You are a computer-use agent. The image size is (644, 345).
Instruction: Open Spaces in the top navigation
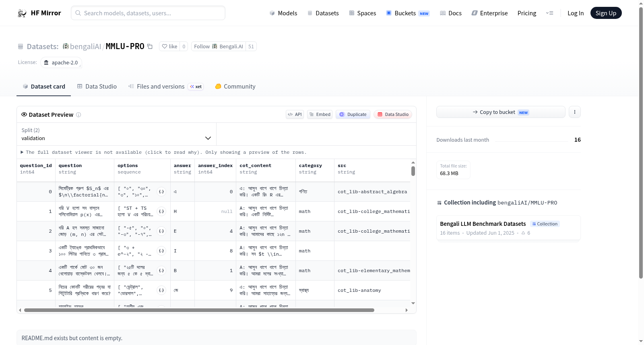(x=362, y=13)
